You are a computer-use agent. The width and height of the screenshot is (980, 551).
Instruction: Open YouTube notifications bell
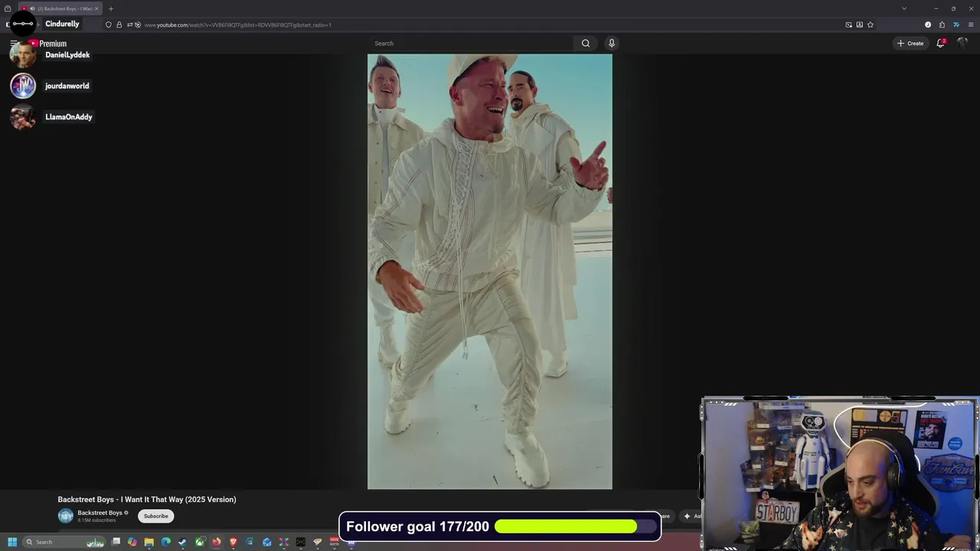pos(941,43)
